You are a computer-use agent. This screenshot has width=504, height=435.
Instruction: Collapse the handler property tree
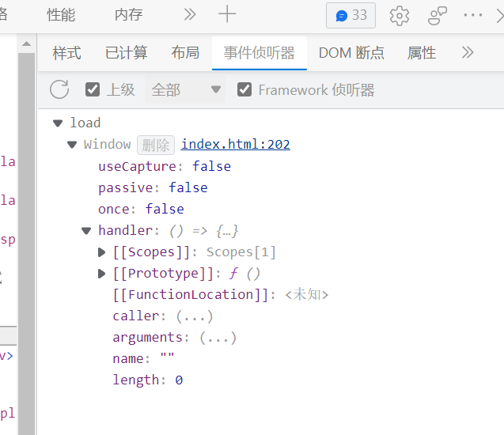pos(86,231)
